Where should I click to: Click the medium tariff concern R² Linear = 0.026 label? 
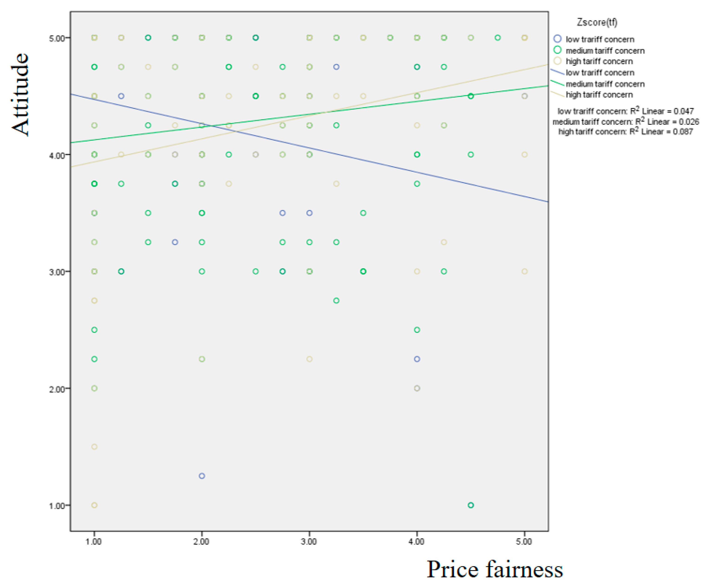click(625, 121)
